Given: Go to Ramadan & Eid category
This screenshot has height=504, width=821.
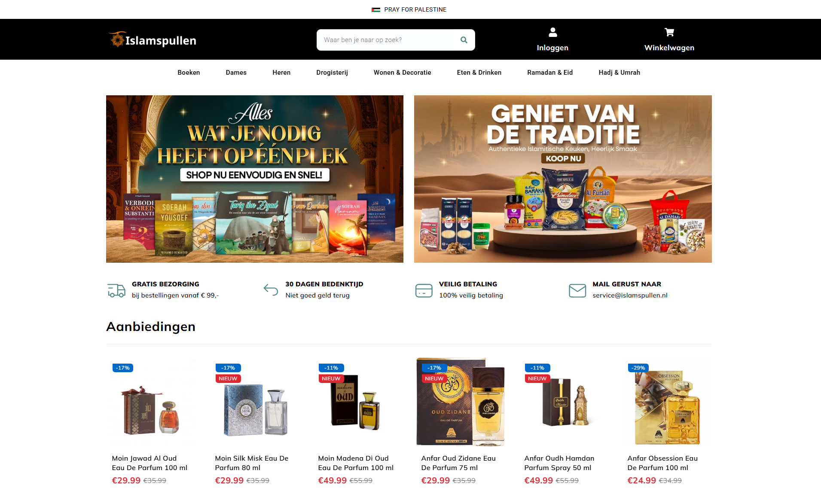Looking at the screenshot, I should pos(550,73).
